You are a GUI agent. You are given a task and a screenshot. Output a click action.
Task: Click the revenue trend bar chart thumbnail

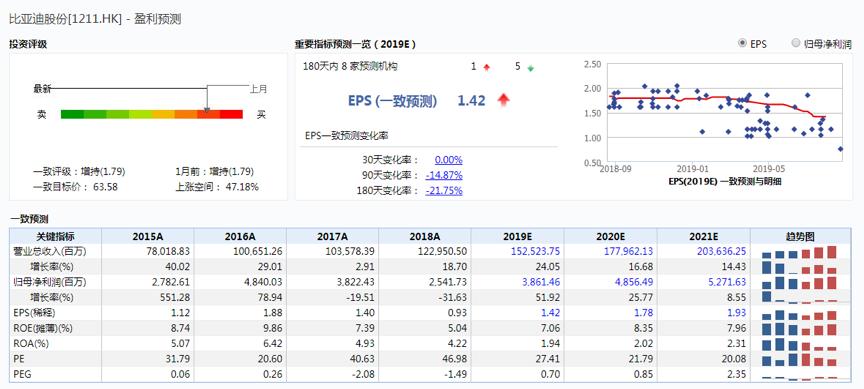click(799, 252)
